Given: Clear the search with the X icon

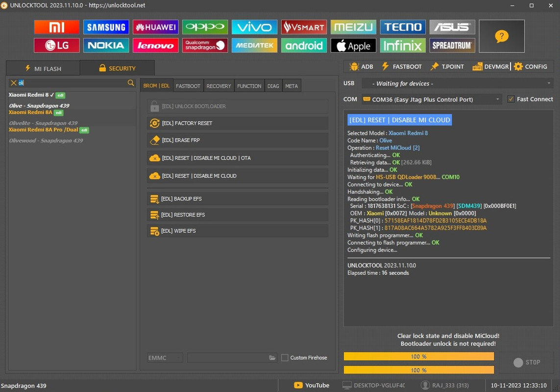Looking at the screenshot, I should pyautogui.click(x=13, y=83).
